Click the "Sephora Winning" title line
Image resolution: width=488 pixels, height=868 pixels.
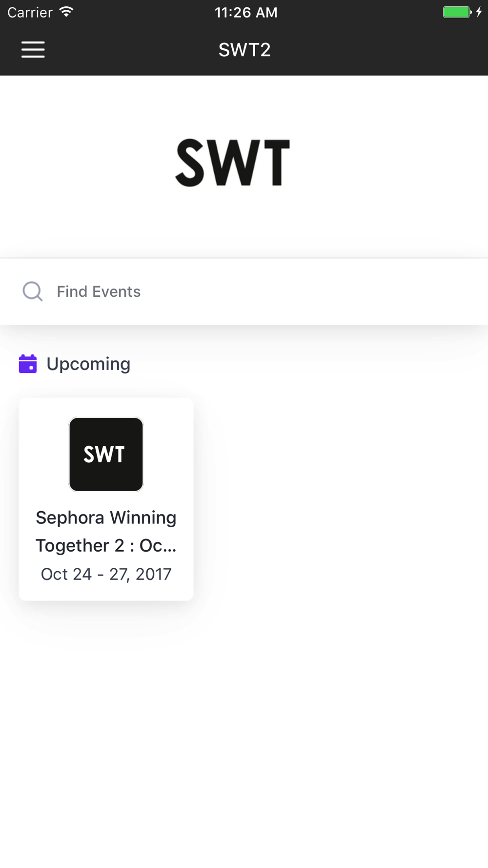coord(106,517)
